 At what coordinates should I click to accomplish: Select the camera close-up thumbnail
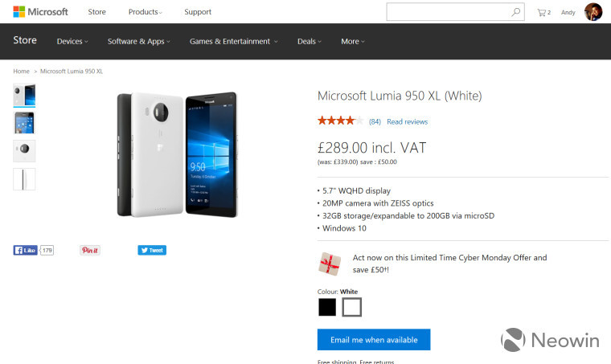coord(24,150)
